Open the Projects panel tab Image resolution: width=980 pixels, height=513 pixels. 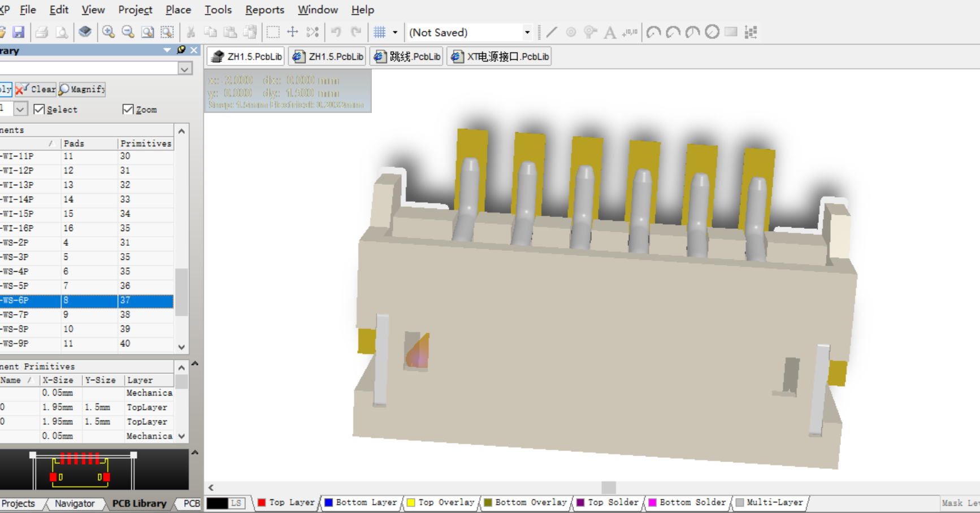coord(19,503)
